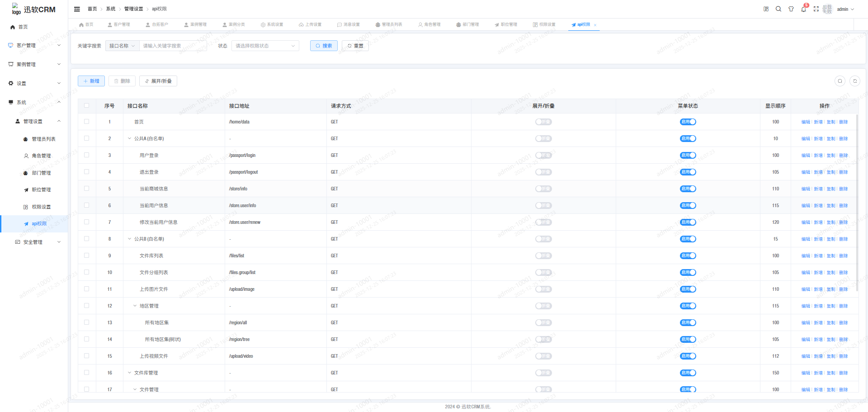The width and height of the screenshot is (868, 412).
Task: Click the circular search toggle icon above table
Action: pos(840,81)
